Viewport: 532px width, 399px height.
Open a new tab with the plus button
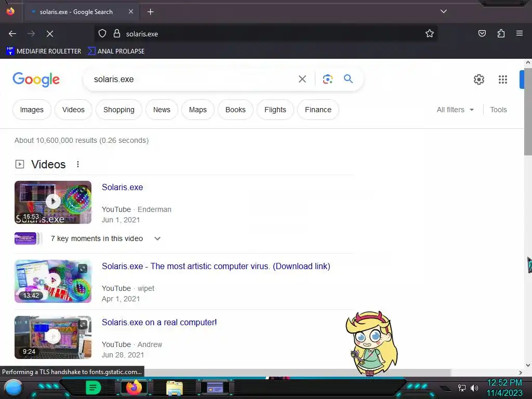tap(151, 12)
